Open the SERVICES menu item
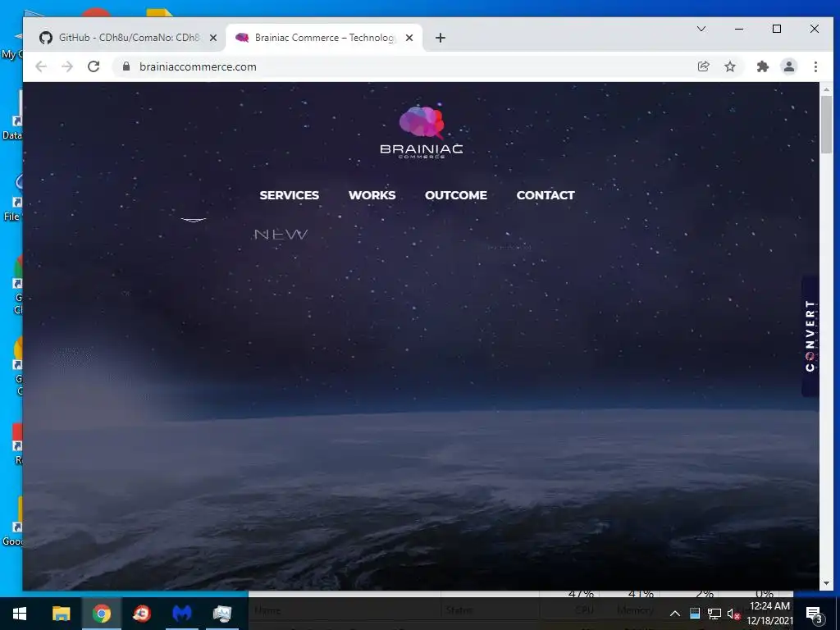 tap(290, 195)
